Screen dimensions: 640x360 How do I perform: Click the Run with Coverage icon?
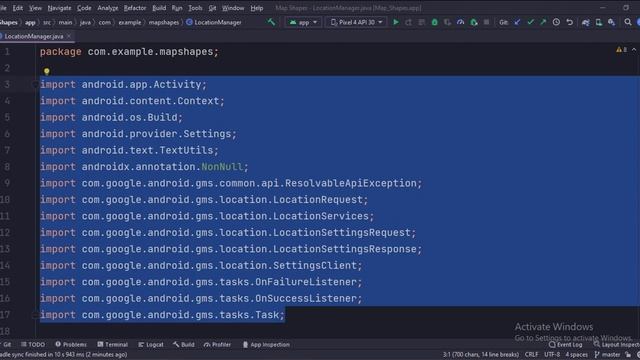pos(448,22)
